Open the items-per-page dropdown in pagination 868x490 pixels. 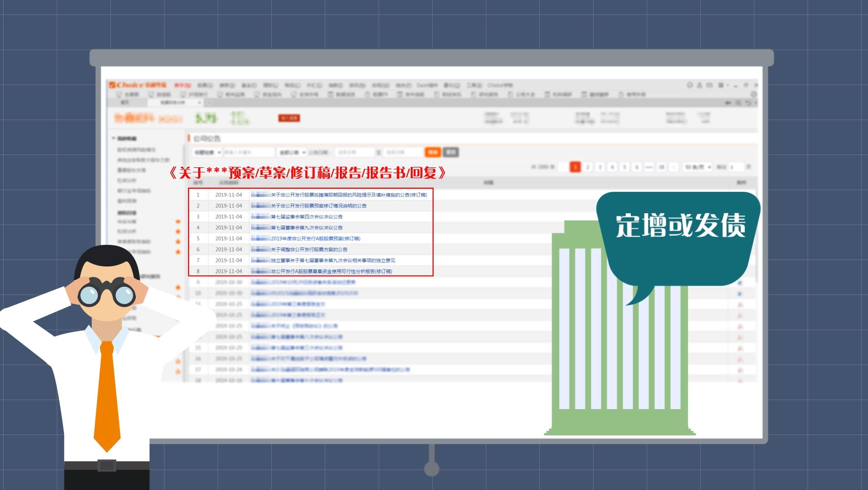698,167
